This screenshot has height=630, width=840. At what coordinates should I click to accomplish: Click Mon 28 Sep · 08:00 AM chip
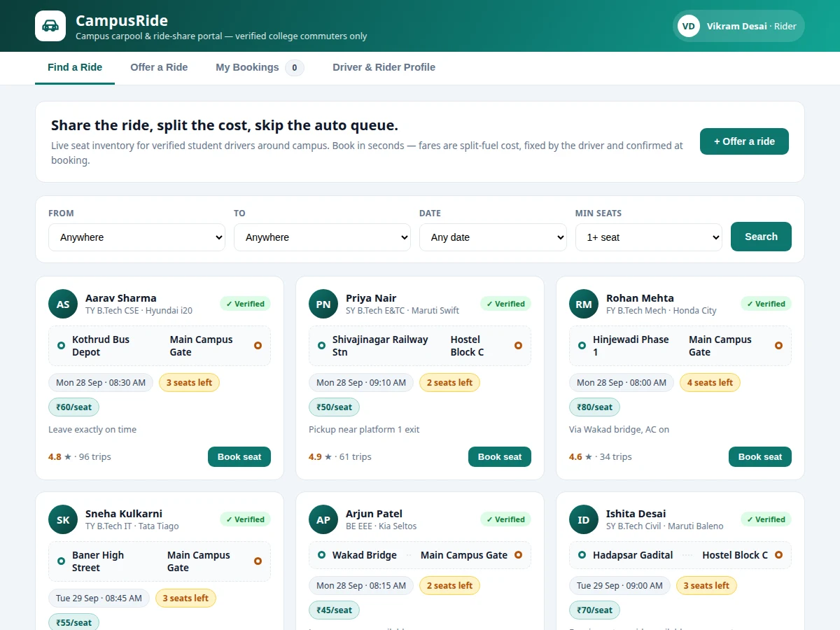622,383
